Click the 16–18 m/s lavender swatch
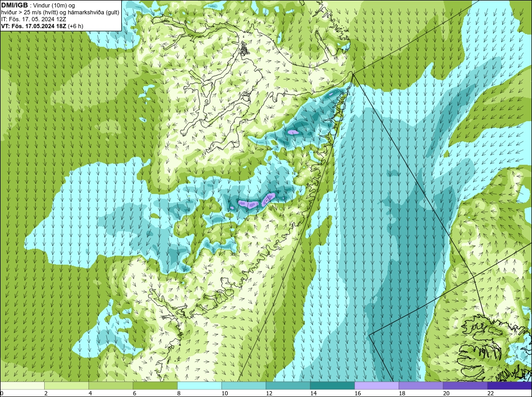This screenshot has width=532, height=397. point(377,385)
